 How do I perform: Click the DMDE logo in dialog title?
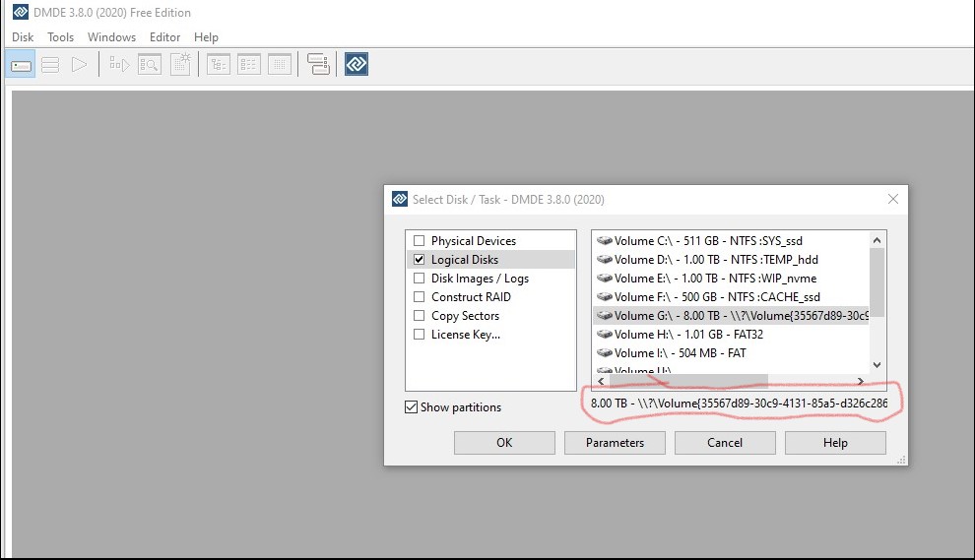[x=400, y=199]
